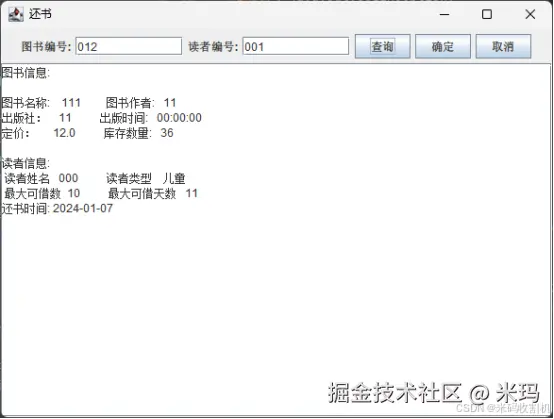554x419 pixels.
Task: Focus the 图书编号 input field
Action: pyautogui.click(x=129, y=46)
